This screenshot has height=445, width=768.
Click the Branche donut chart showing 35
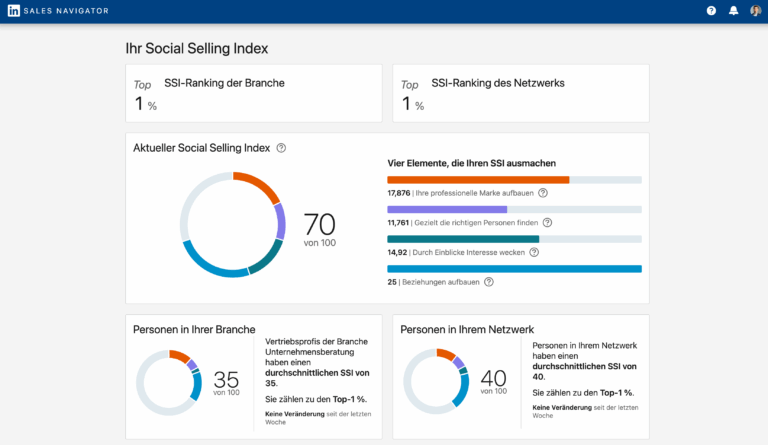pos(169,382)
